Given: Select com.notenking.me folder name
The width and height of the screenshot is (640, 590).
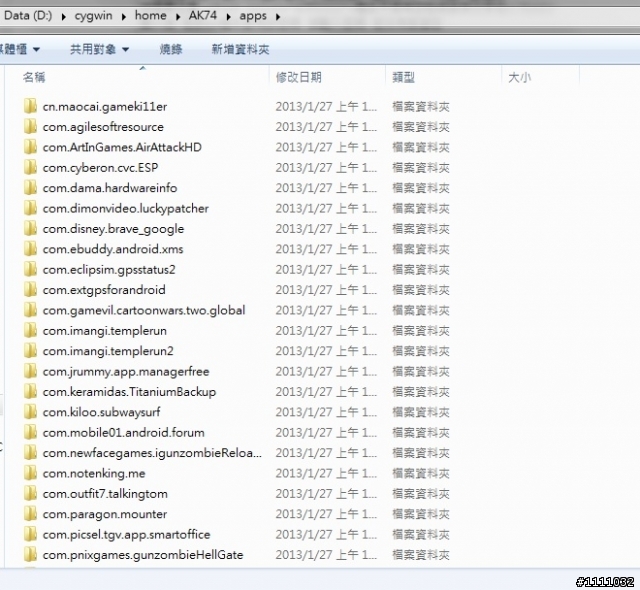Looking at the screenshot, I should [94, 473].
